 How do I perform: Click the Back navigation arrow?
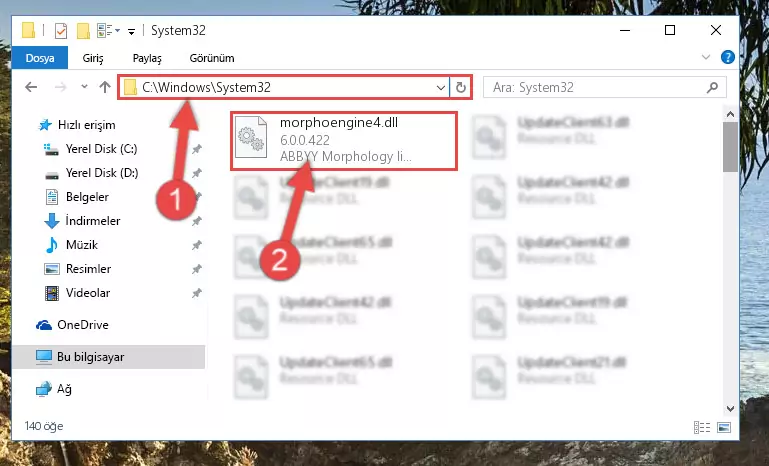(x=31, y=87)
